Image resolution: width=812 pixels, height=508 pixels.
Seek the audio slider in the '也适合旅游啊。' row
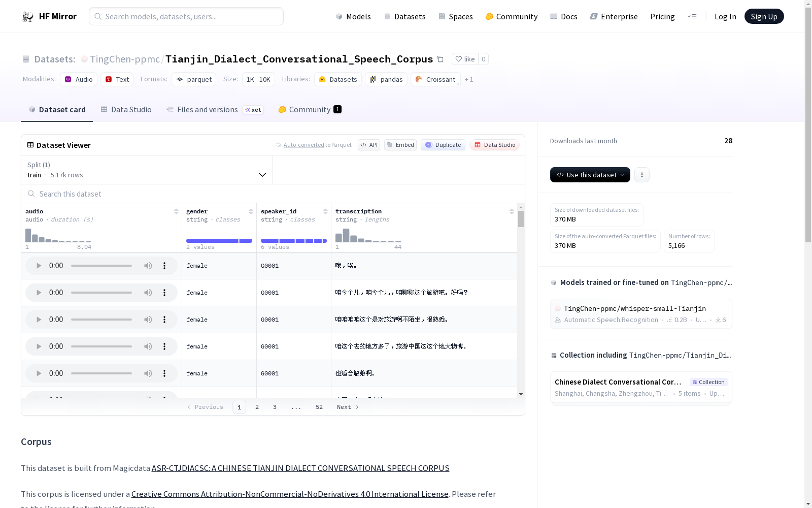click(101, 373)
